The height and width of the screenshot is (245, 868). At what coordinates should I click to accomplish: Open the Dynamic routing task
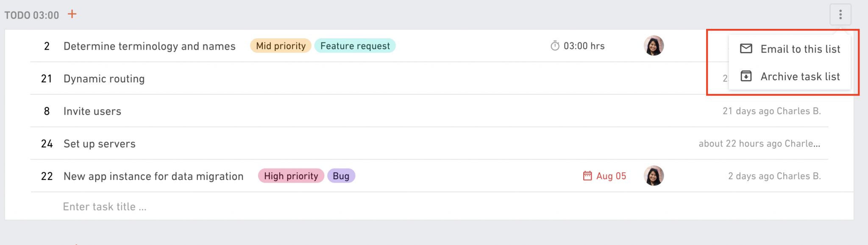pos(104,79)
